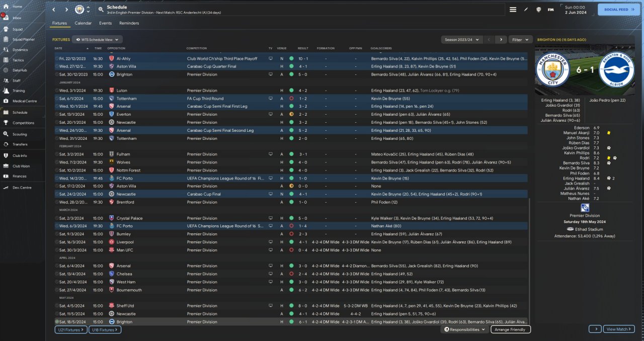Expand the WTS Schedule View dropdown
Screen dimensions: 644x341
(97, 39)
